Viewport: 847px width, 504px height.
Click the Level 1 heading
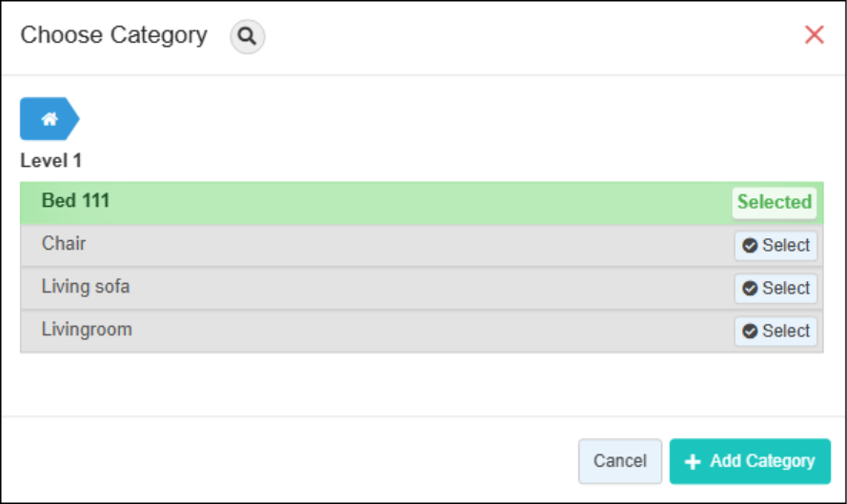pyautogui.click(x=50, y=161)
